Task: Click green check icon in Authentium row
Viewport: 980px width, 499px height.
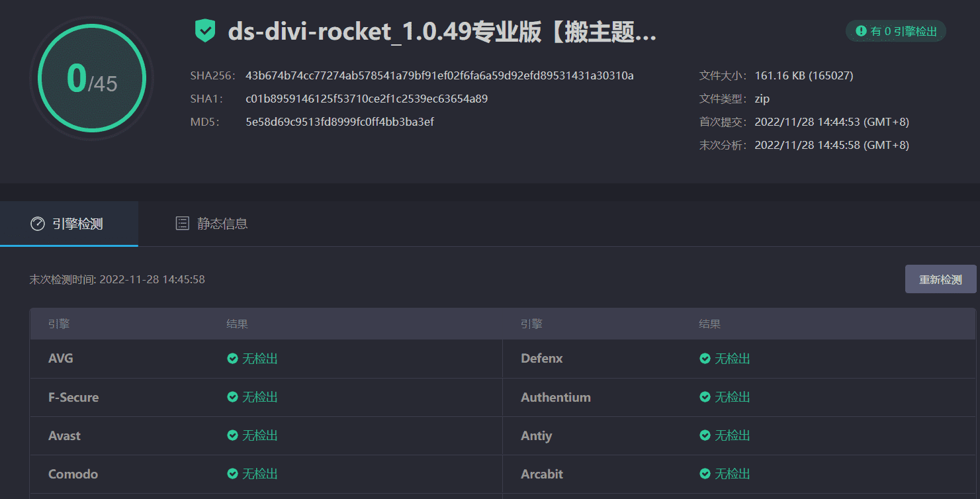Action: 705,397
